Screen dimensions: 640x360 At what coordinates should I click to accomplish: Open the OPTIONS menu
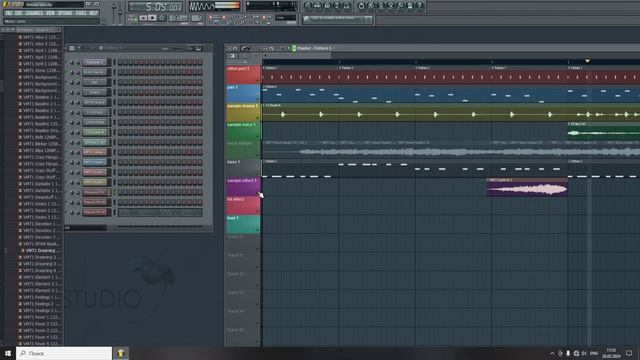click(65, 13)
